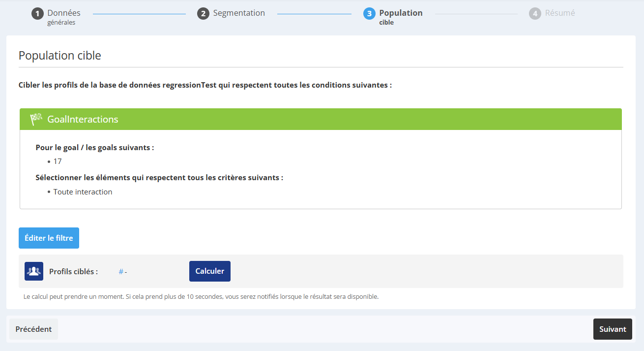Click the Précédent button
Image resolution: width=644 pixels, height=351 pixels.
(x=33, y=329)
